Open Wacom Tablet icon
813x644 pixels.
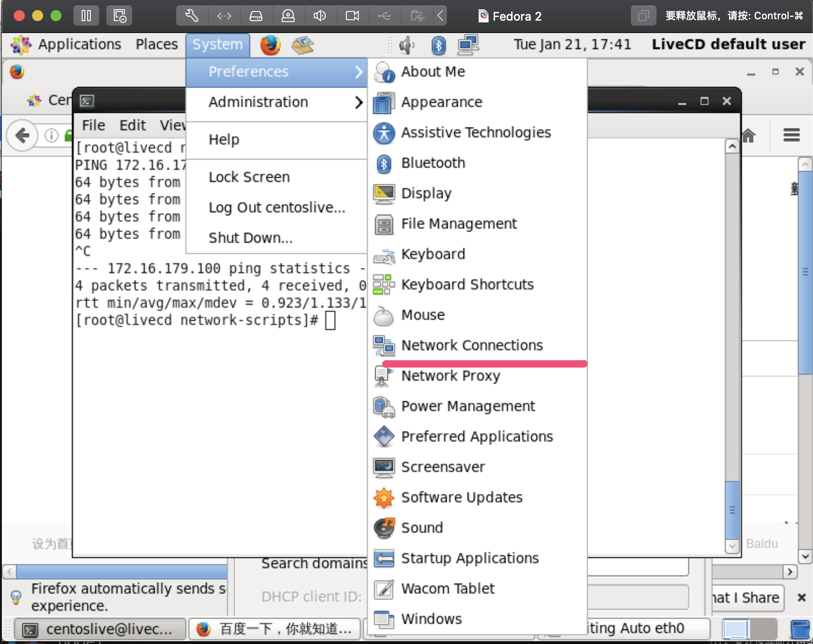coord(384,588)
